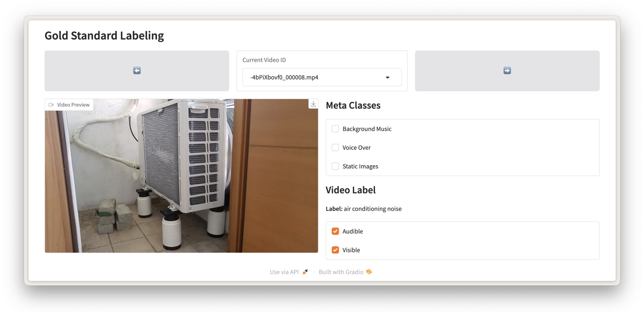Viewport: 644px width, 312px height.
Task: Go to the next video with right arrow
Action: coord(507,71)
